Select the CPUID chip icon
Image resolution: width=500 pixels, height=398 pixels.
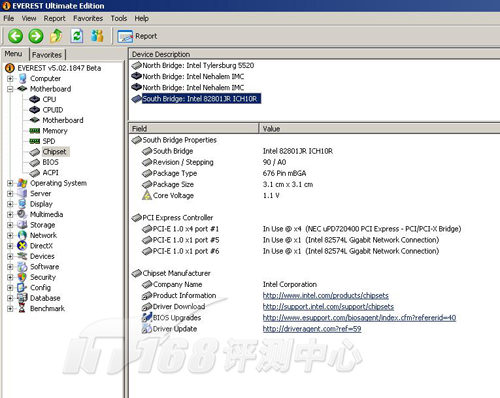pos(34,110)
